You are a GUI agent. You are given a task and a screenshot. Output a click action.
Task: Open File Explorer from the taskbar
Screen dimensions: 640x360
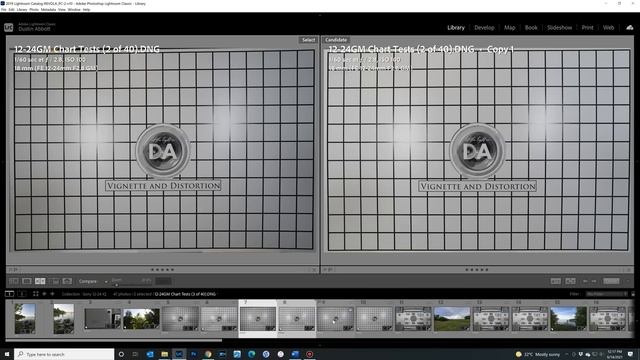164,354
